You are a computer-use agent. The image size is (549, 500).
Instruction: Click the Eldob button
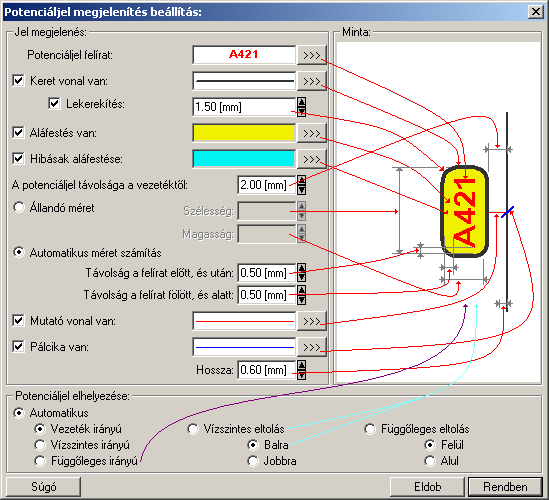click(x=428, y=487)
